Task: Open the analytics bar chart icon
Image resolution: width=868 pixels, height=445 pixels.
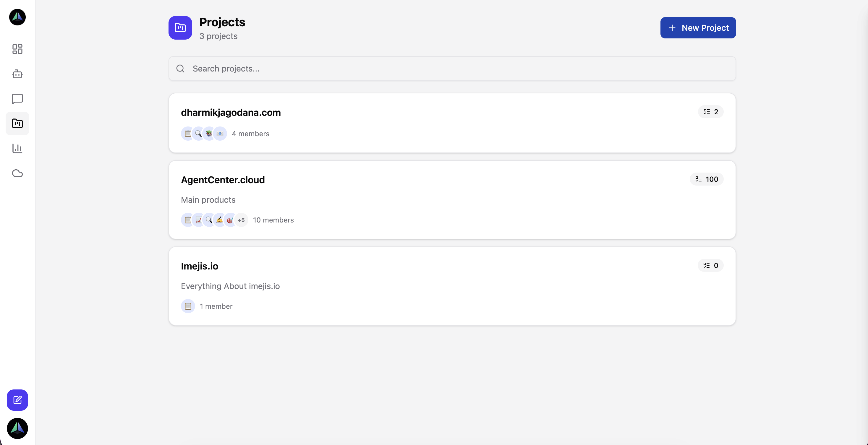Action: click(x=17, y=149)
